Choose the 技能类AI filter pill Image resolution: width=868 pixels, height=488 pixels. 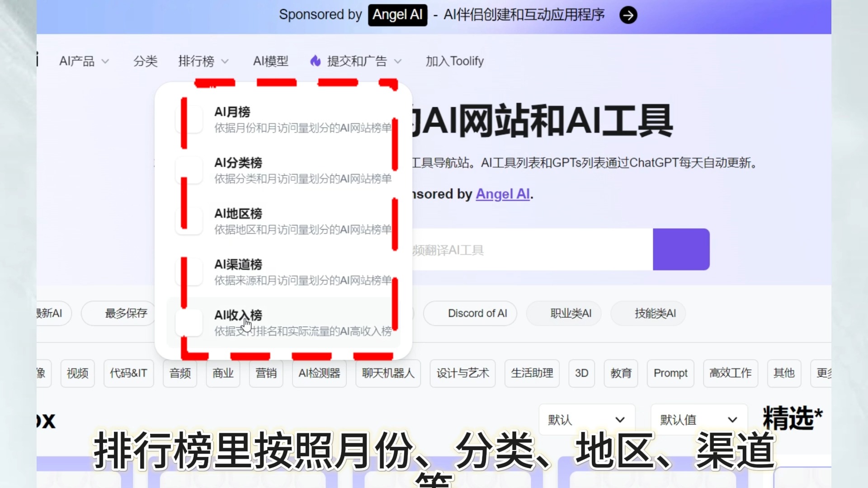point(648,313)
